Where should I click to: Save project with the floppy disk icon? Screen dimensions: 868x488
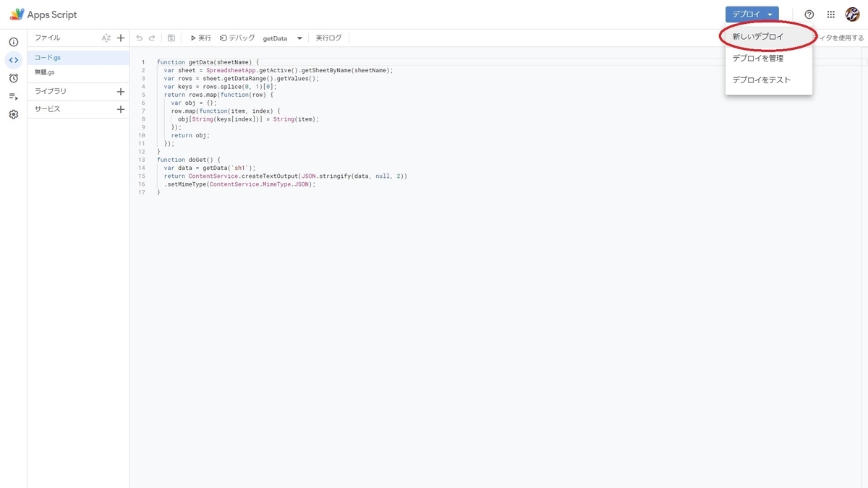171,38
